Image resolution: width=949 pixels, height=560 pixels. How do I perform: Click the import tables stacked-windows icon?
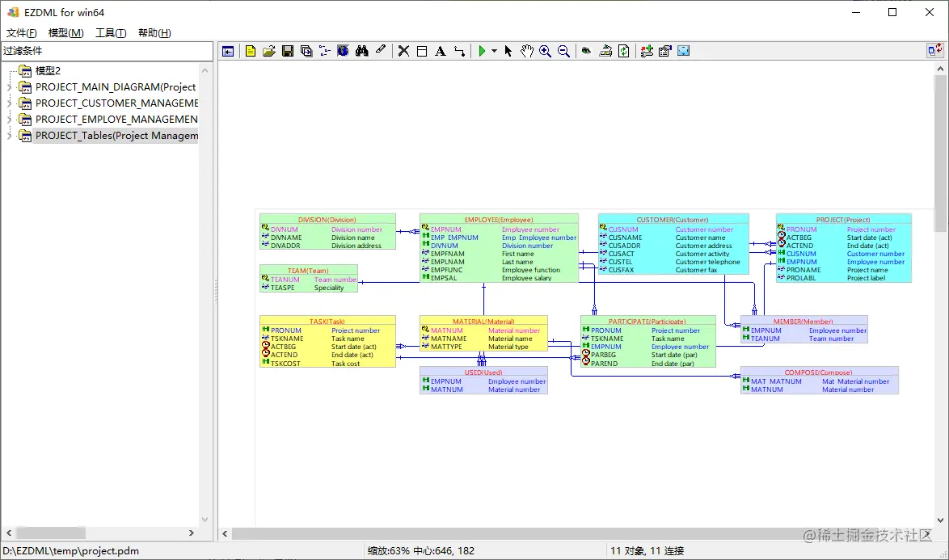pyautogui.click(x=306, y=52)
